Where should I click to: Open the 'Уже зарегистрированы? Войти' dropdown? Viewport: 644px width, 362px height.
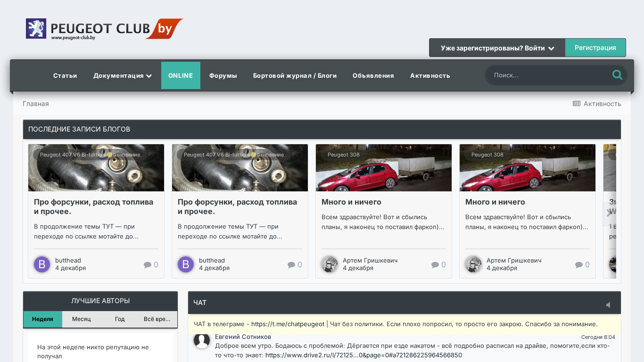(x=497, y=48)
